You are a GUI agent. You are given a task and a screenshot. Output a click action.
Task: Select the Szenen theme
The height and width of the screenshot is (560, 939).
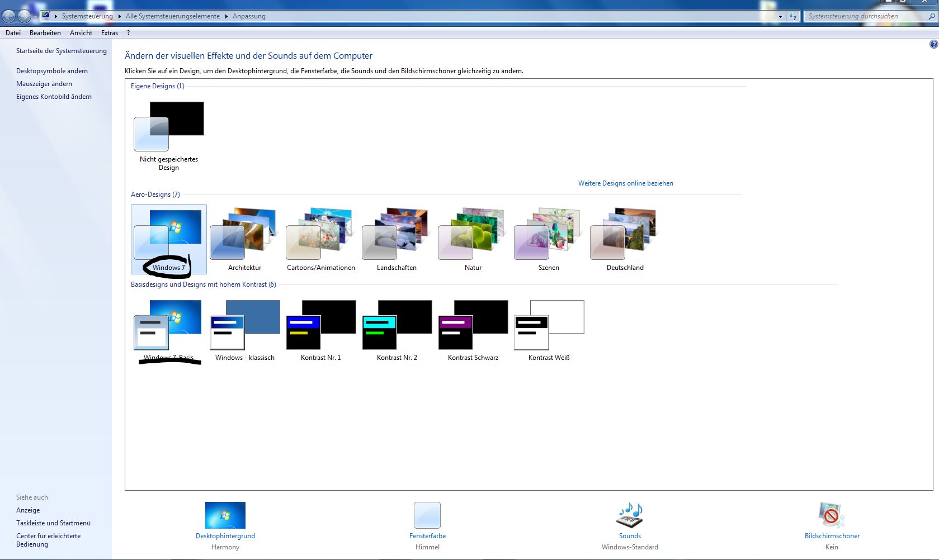pos(549,239)
